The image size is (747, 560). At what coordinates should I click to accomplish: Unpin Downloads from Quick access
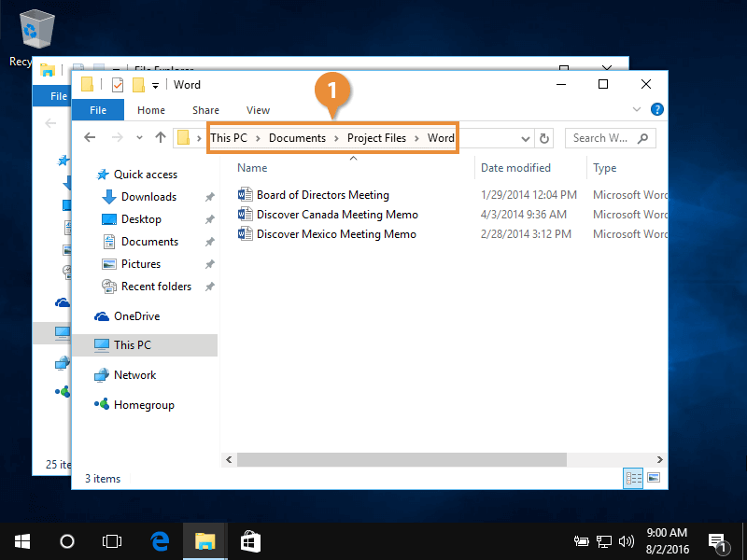210,197
